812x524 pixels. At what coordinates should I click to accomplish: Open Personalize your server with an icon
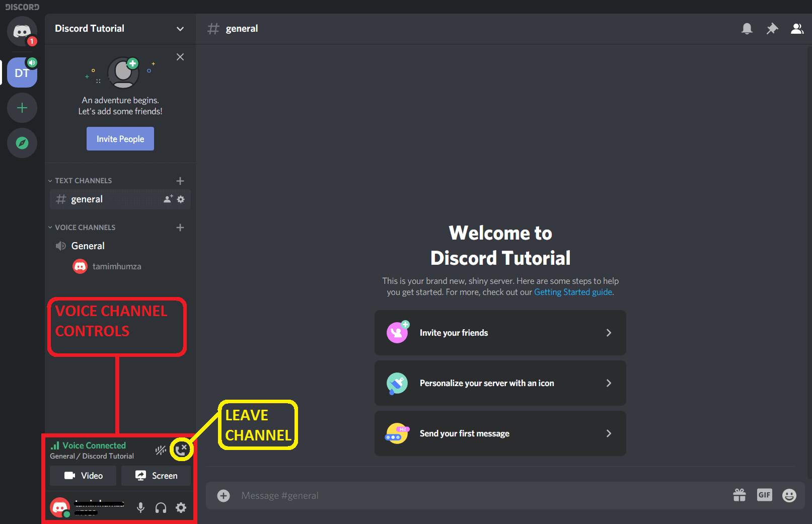point(500,383)
